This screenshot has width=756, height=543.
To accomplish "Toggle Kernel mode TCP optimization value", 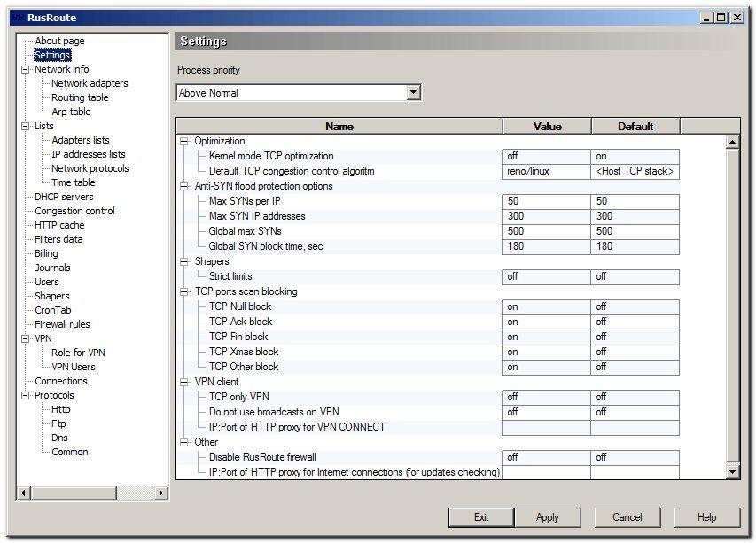I will 546,156.
